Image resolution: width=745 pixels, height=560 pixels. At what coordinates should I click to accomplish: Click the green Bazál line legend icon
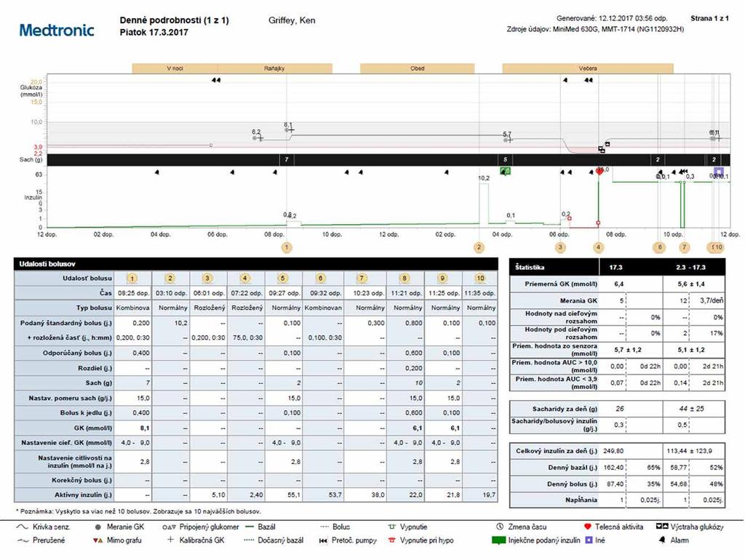click(x=250, y=527)
